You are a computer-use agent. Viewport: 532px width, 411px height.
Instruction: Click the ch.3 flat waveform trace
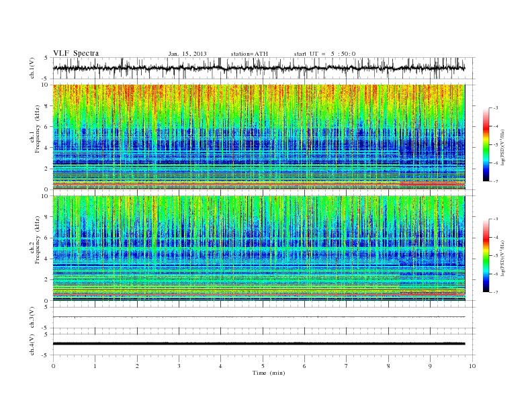click(259, 317)
